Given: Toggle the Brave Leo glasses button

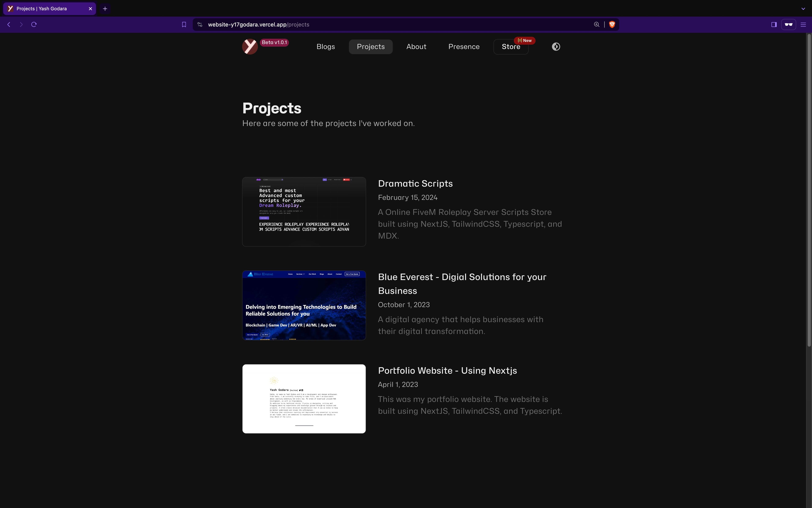Looking at the screenshot, I should click(x=789, y=25).
